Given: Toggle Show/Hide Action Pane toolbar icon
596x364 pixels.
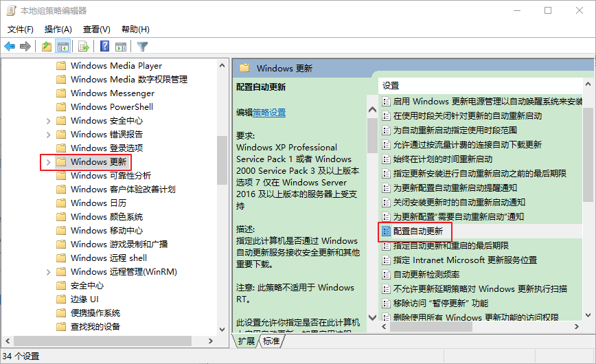Looking at the screenshot, I should tap(121, 47).
